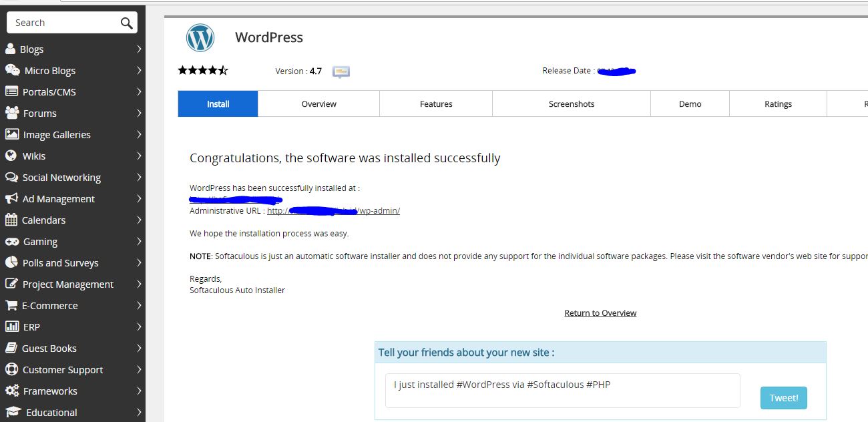Image resolution: width=868 pixels, height=422 pixels.
Task: Open the Screenshots tab
Action: coord(571,104)
